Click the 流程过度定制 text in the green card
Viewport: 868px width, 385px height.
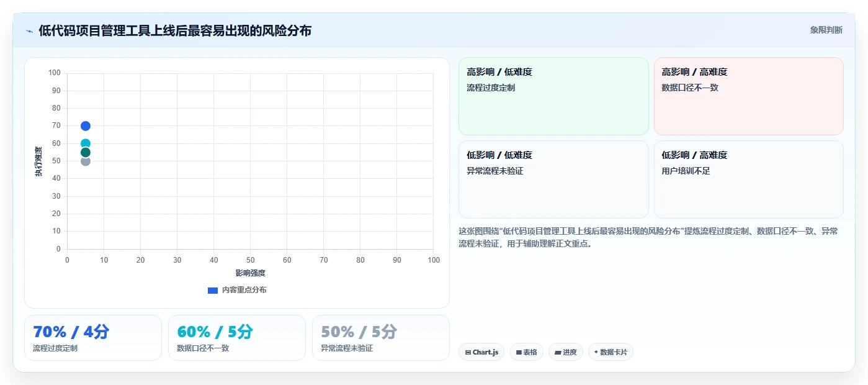click(491, 88)
